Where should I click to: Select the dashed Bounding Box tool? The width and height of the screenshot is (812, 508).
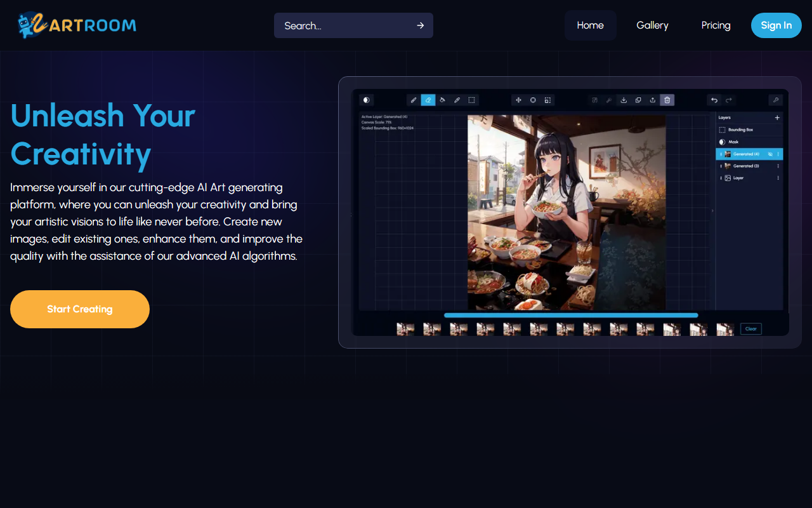(x=472, y=100)
